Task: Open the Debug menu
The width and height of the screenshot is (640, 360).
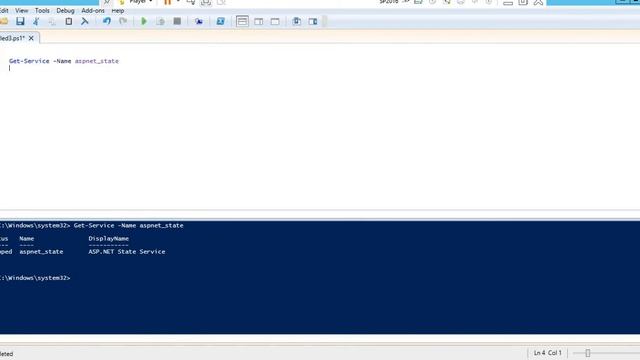Action: pos(65,11)
